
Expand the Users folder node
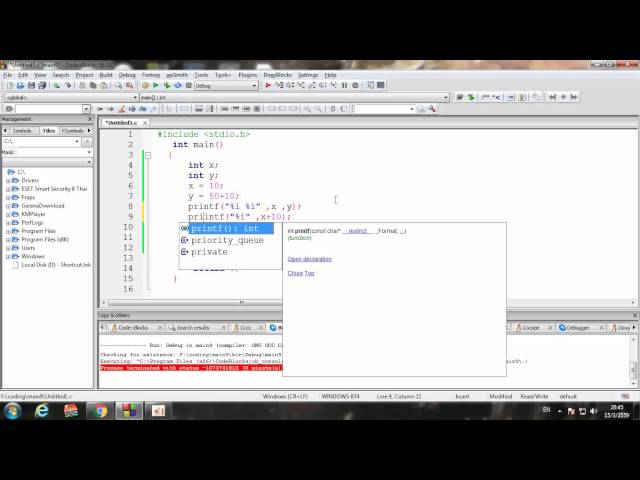point(8,248)
